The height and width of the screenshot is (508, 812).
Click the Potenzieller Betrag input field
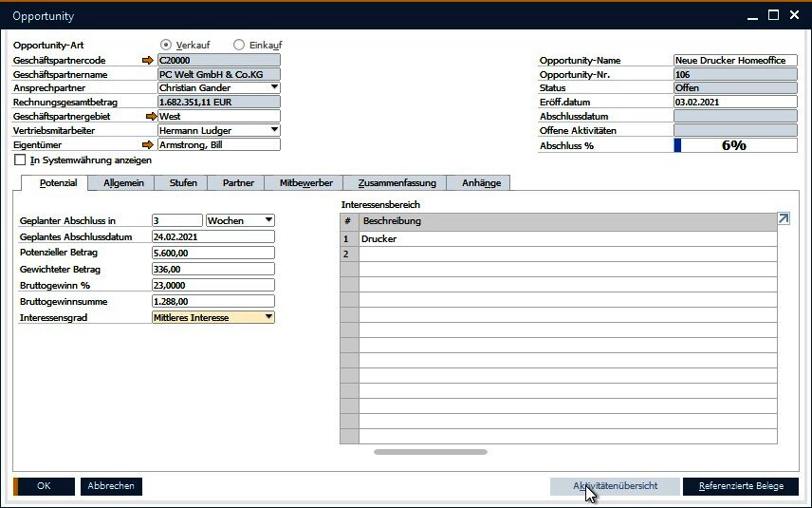(x=212, y=254)
